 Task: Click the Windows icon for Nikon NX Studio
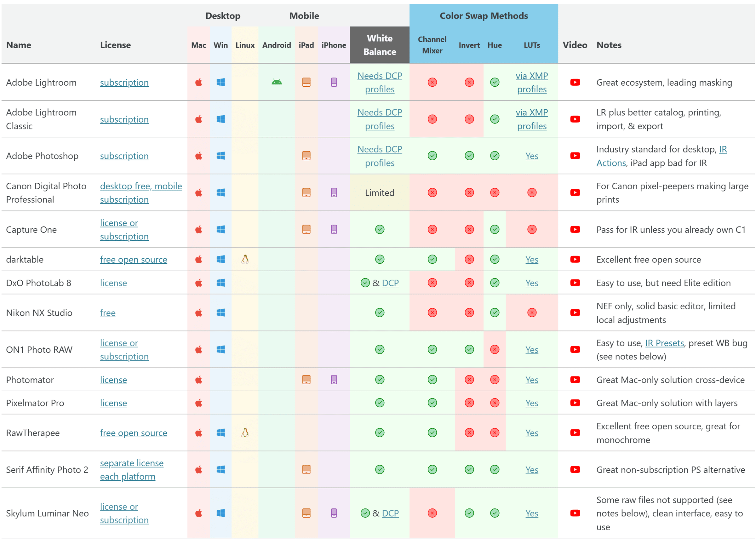point(221,313)
